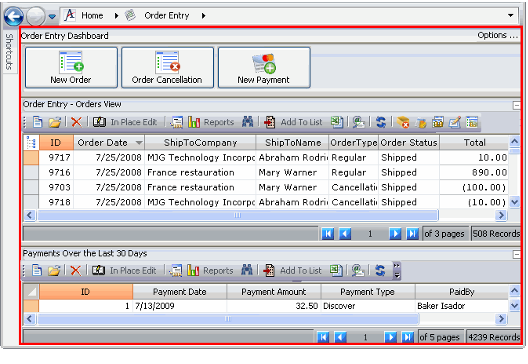Sort by Order Status column header
528x364 pixels.
pos(409,143)
